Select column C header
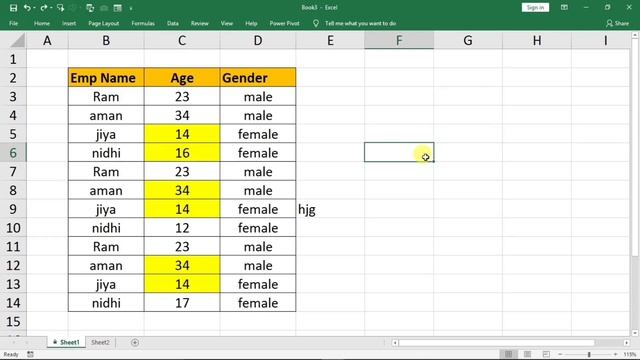Viewport: 640px width, 360px height. point(182,41)
